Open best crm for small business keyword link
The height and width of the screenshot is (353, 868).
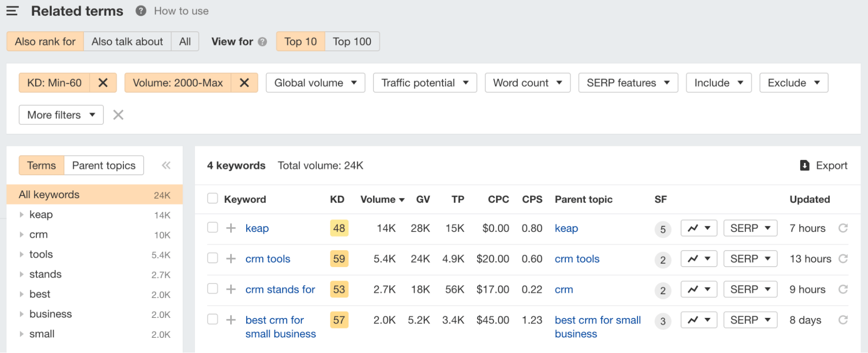[x=281, y=327]
